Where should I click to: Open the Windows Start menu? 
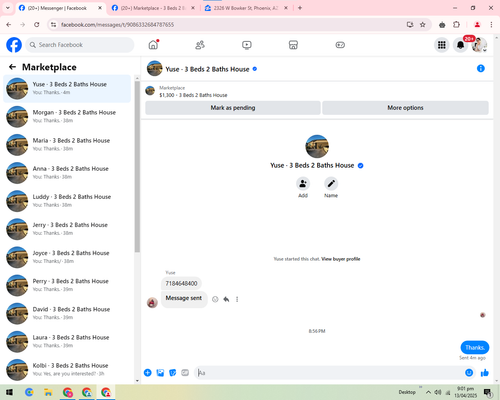click(9, 392)
